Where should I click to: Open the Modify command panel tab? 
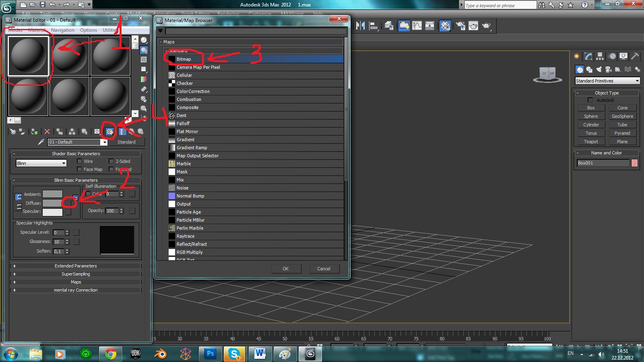click(x=588, y=56)
